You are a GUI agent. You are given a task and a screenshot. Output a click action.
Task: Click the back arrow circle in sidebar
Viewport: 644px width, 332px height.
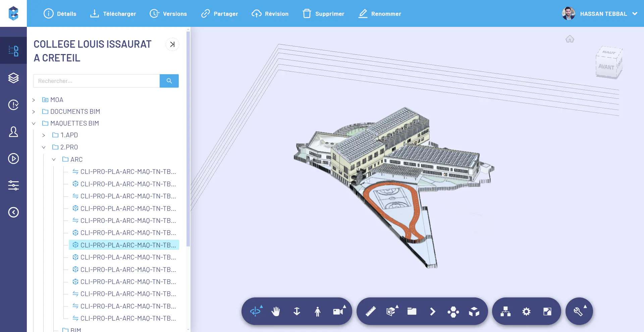click(13, 212)
